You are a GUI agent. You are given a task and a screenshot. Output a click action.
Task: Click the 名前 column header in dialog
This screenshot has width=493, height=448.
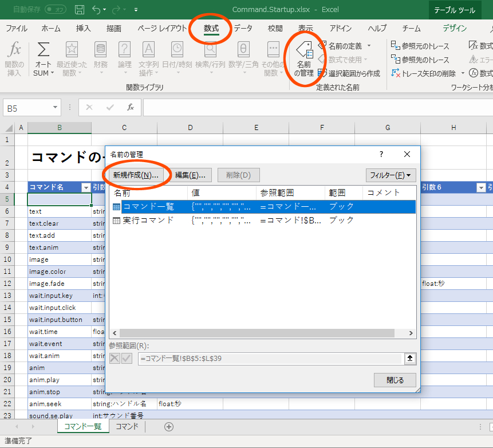click(x=149, y=192)
